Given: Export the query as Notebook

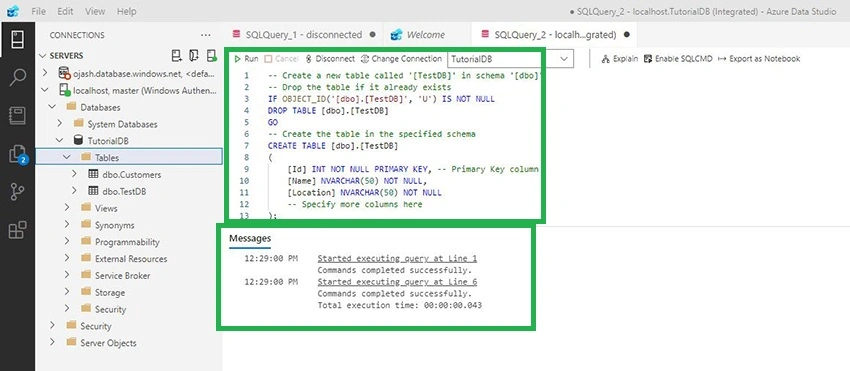Looking at the screenshot, I should [759, 59].
